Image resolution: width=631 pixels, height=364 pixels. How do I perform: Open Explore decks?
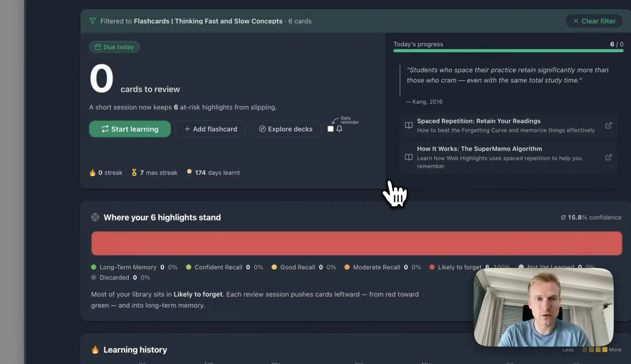click(x=285, y=129)
